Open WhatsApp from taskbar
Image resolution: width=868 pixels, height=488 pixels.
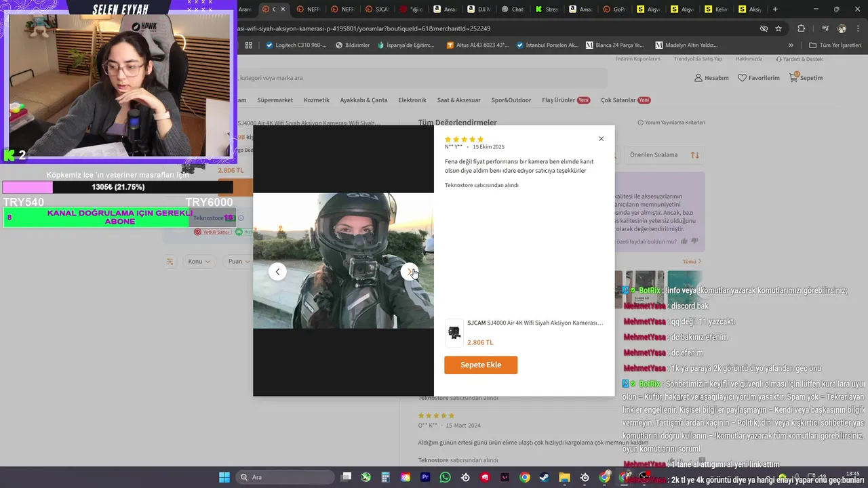pyautogui.click(x=445, y=477)
